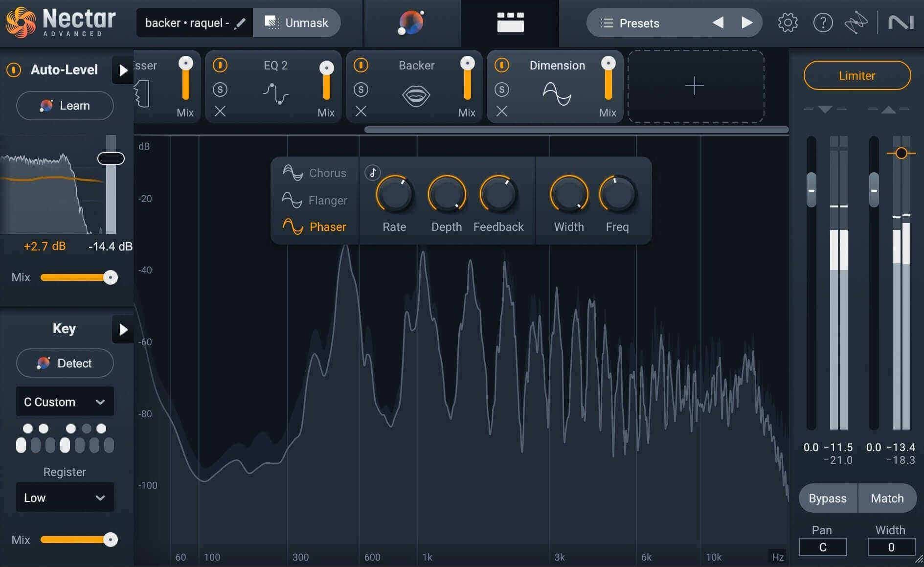Click the Key Detect button

pos(65,363)
